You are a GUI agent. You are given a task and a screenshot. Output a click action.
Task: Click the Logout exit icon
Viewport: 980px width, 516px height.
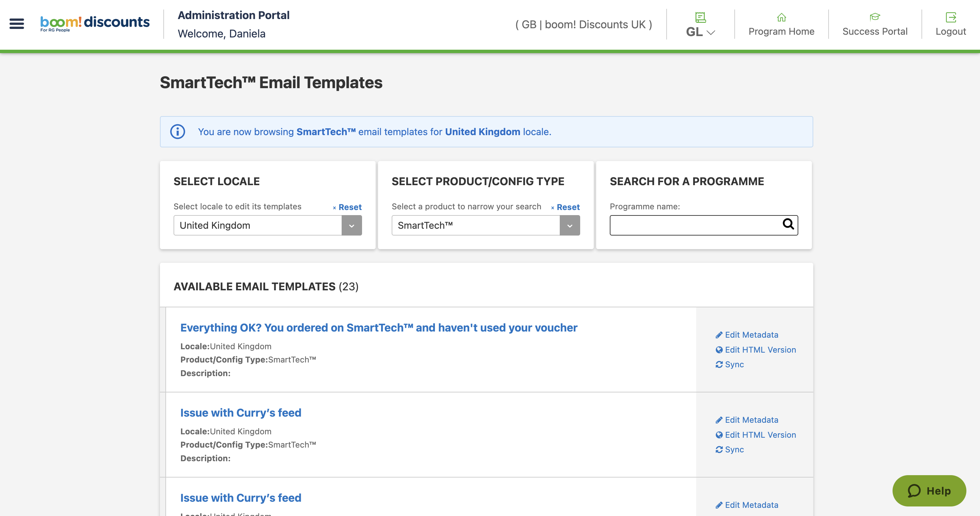click(951, 17)
